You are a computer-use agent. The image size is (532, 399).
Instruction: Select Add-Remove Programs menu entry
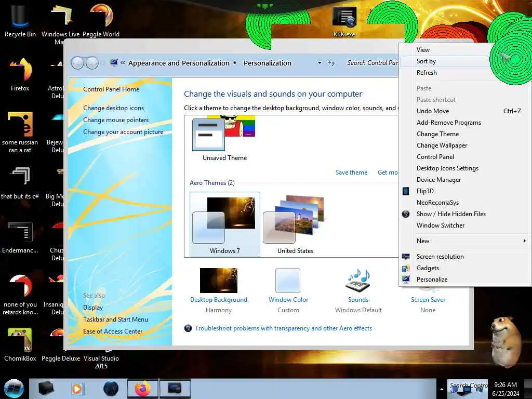[465, 123]
